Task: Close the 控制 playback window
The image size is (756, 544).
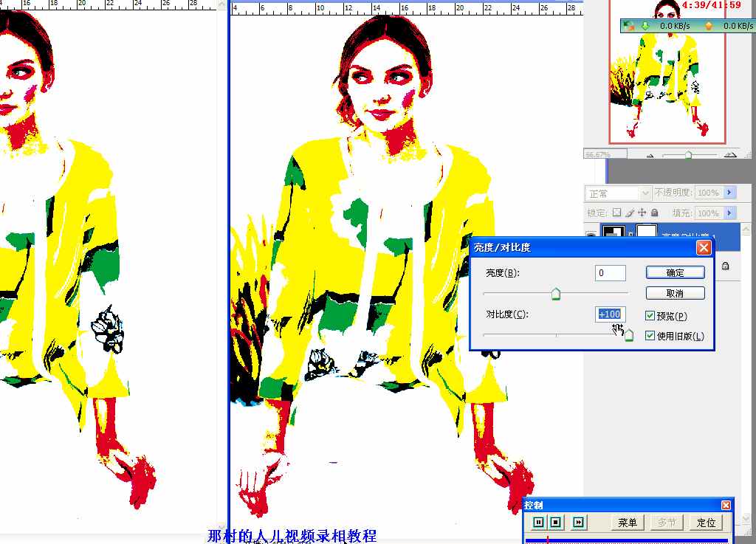Action: (x=726, y=505)
